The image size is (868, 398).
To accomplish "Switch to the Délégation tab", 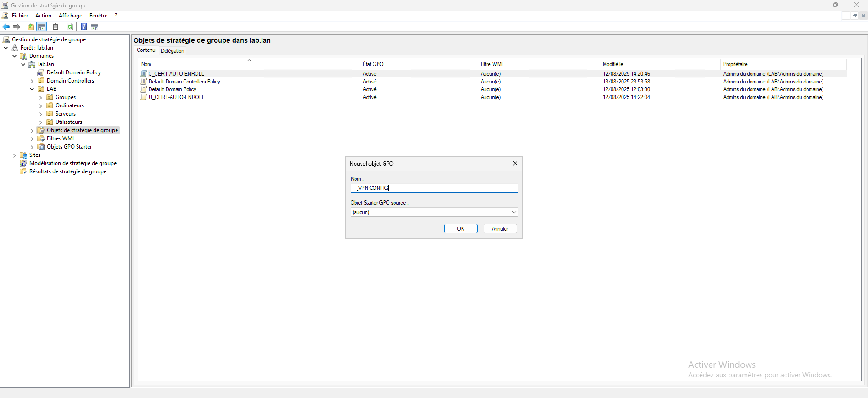I will tap(172, 51).
